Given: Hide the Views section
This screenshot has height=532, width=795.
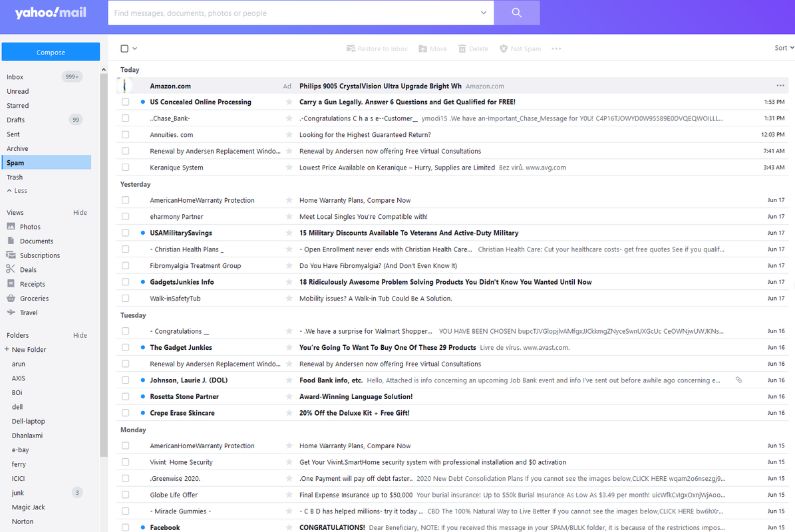Looking at the screenshot, I should [80, 212].
